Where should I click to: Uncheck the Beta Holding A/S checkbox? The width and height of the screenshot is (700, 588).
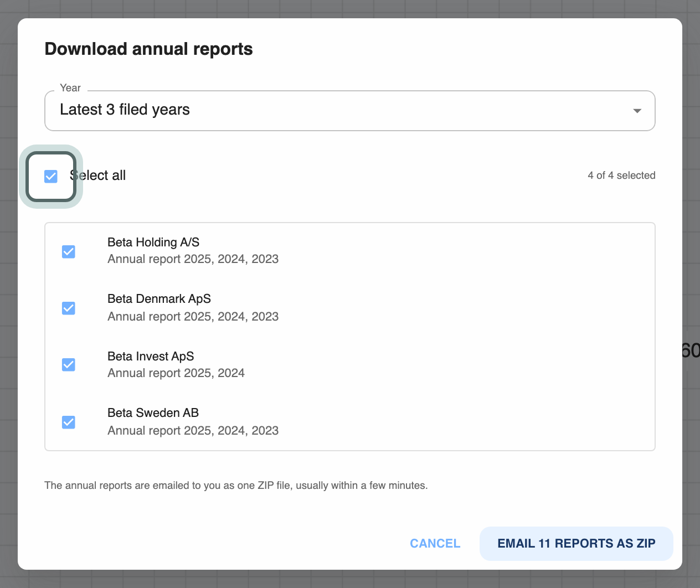pos(69,252)
